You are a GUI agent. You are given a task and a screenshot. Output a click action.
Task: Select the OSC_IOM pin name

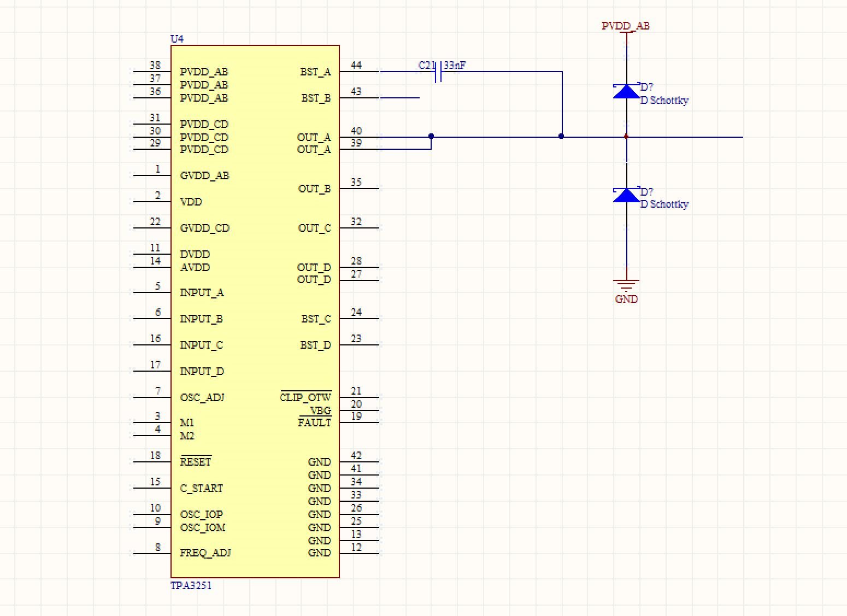202,527
